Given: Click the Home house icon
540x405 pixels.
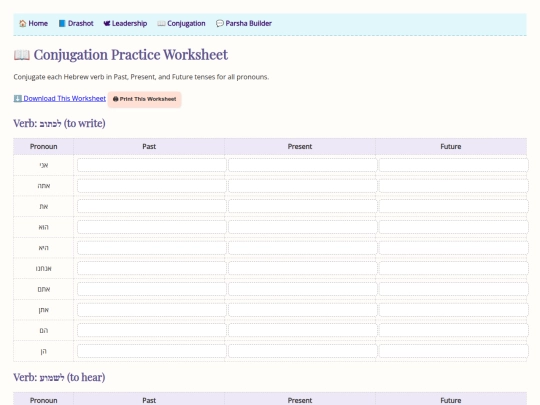Looking at the screenshot, I should 23,23.
